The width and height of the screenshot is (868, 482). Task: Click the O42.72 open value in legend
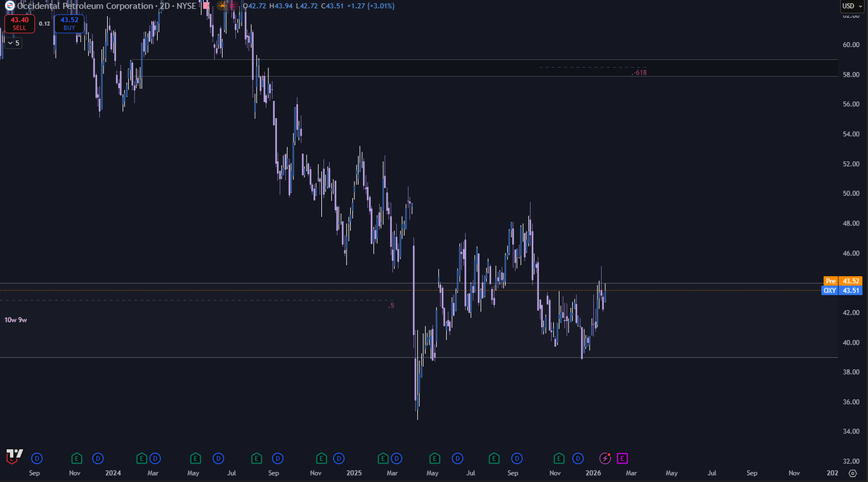[253, 6]
